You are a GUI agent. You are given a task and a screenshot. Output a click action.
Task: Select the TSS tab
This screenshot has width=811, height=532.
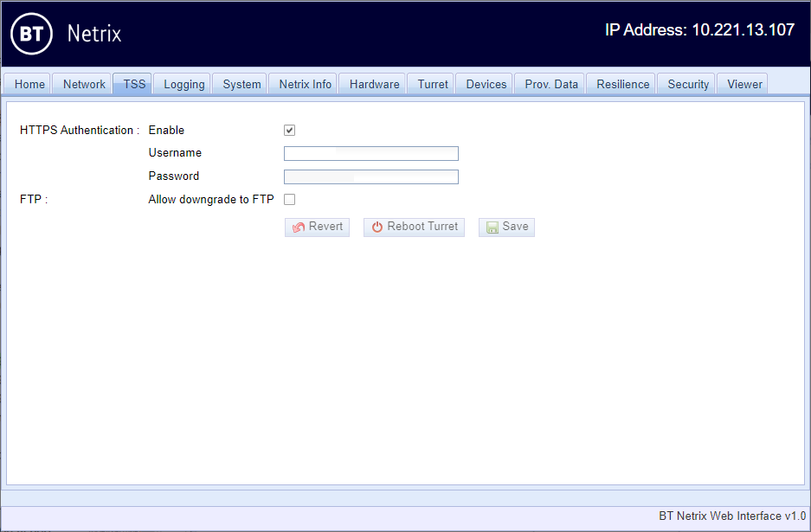point(134,84)
